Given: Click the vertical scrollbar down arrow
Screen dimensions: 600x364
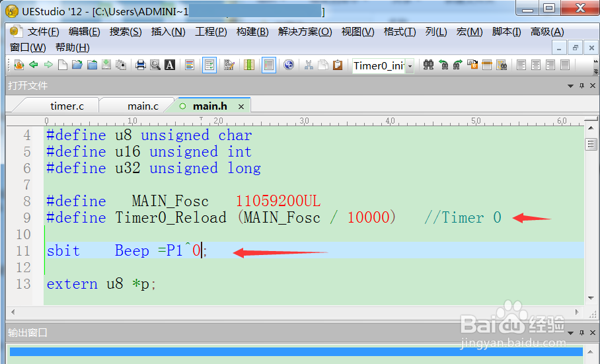Looking at the screenshot, I should pos(591,298).
